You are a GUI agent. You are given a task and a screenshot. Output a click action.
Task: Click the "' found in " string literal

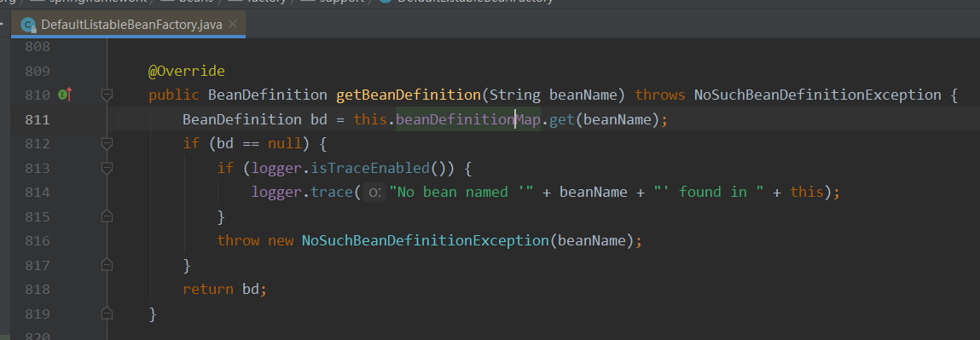[709, 192]
